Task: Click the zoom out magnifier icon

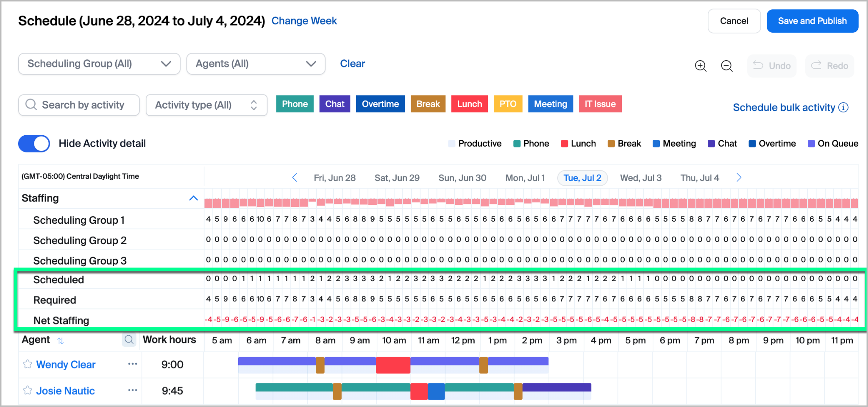Action: (726, 66)
